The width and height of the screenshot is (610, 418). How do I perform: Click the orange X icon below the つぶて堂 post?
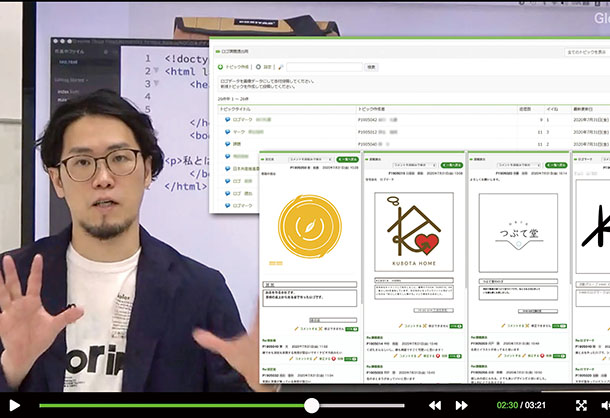pyautogui.click(x=528, y=326)
